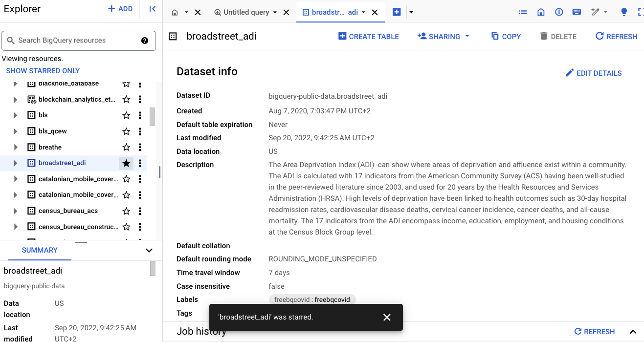Open the home tab dropdown arrow
This screenshot has height=342, width=644.
point(186,12)
